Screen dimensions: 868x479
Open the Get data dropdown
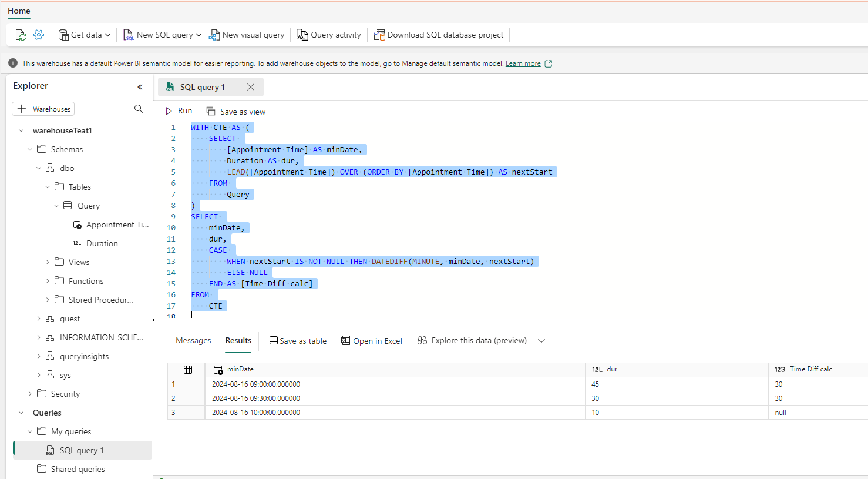[85, 35]
